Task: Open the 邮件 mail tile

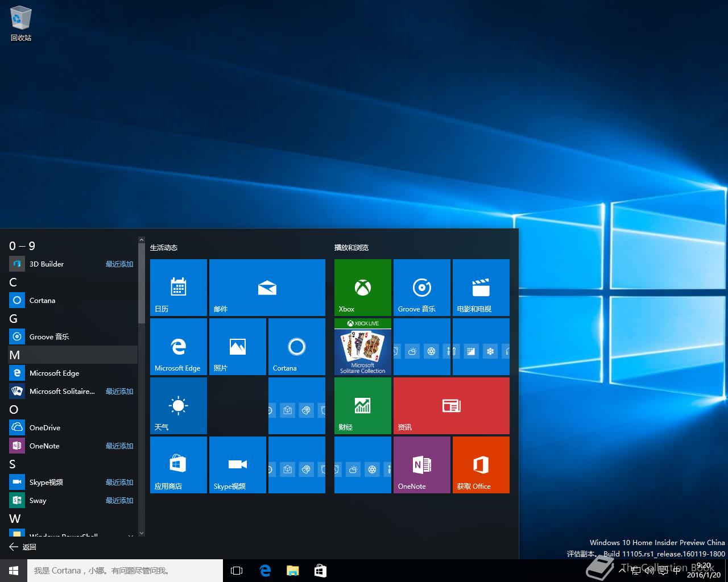Action: point(267,288)
